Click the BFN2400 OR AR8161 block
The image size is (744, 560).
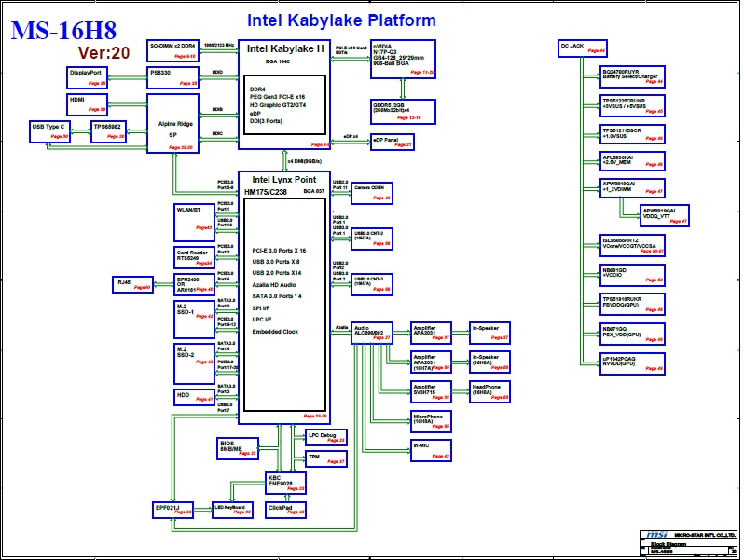(194, 284)
